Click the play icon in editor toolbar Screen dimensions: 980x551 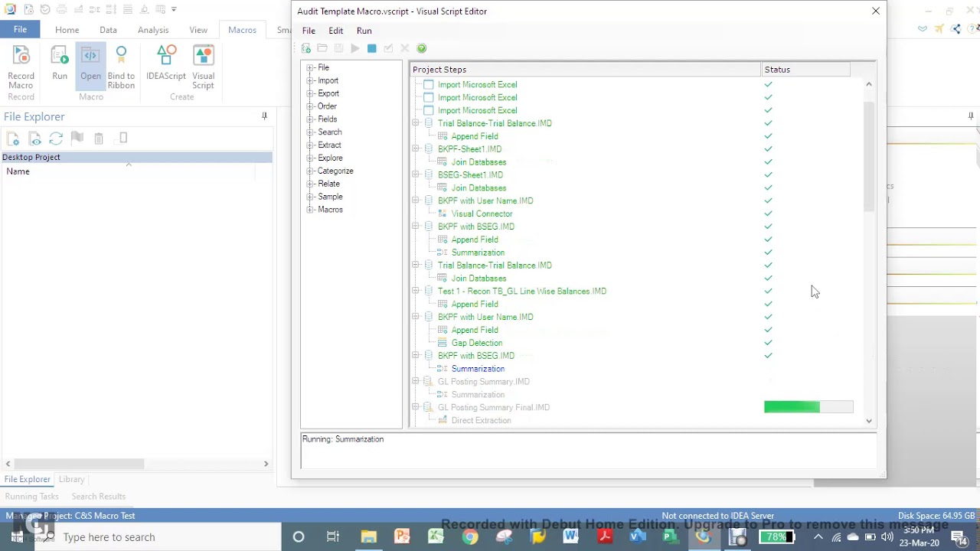point(355,48)
